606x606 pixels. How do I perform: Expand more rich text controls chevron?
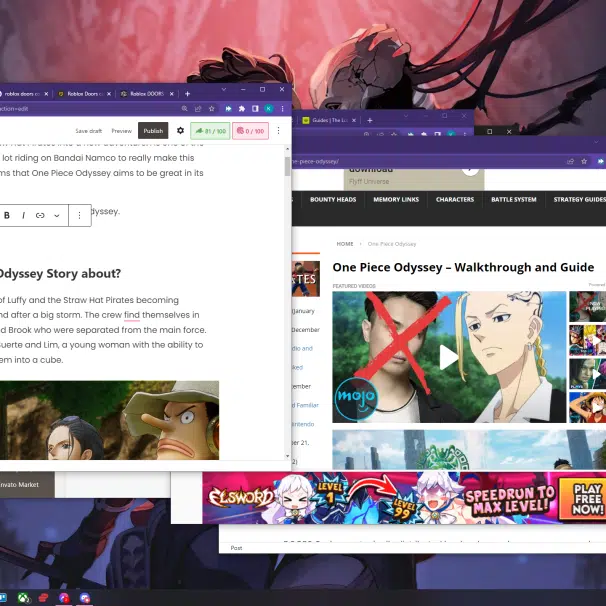tap(56, 215)
